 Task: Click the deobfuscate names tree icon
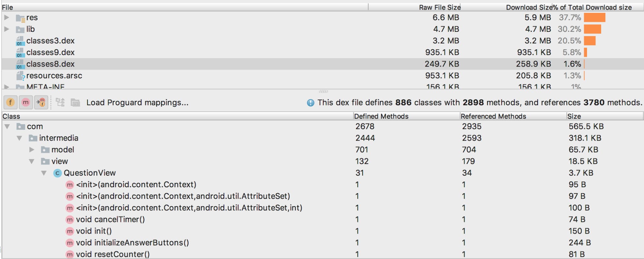[x=60, y=102]
